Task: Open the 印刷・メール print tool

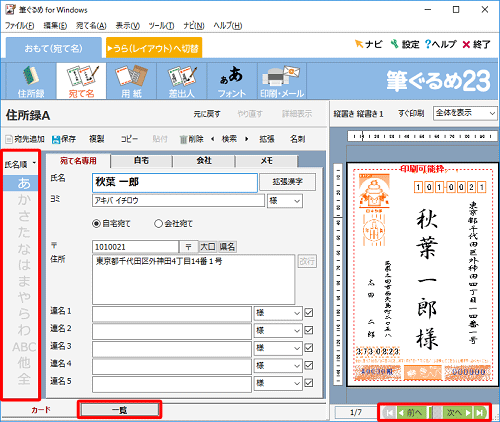Action: pyautogui.click(x=282, y=81)
